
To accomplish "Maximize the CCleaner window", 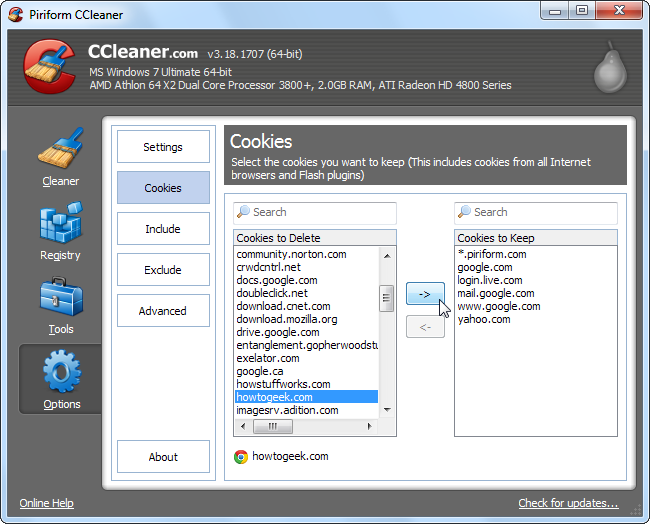I will [x=582, y=11].
